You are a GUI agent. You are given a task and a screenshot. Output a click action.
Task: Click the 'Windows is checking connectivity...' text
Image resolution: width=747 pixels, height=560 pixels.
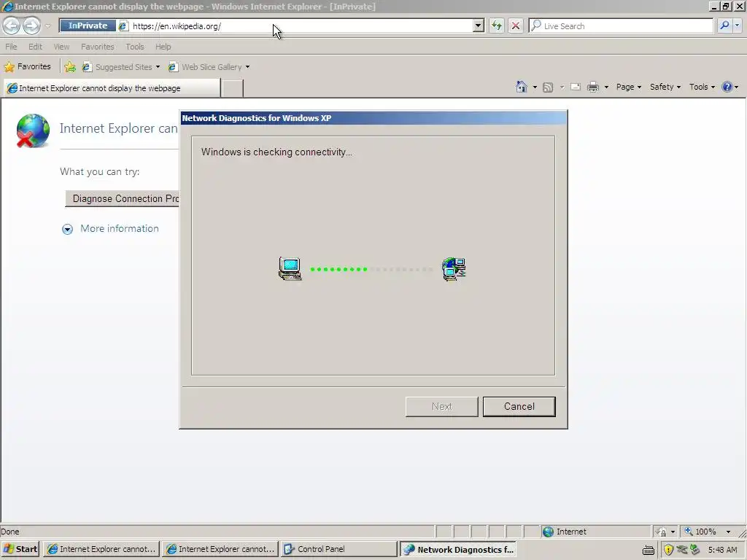coord(276,152)
